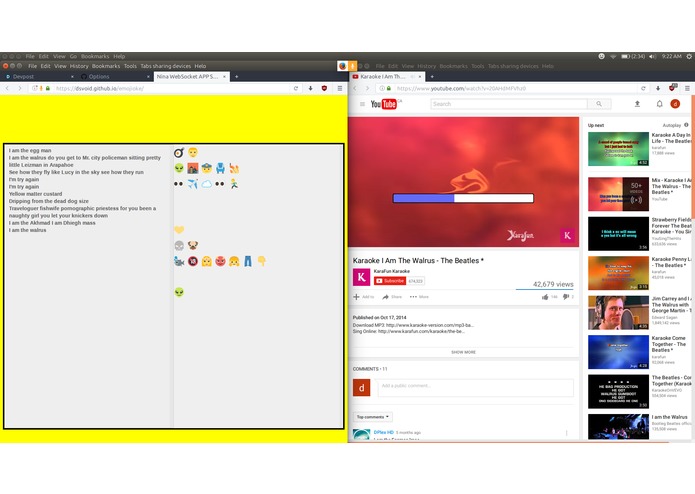Screen dimensions: 695x494
Task: Click Add a public comment field
Action: (475, 388)
